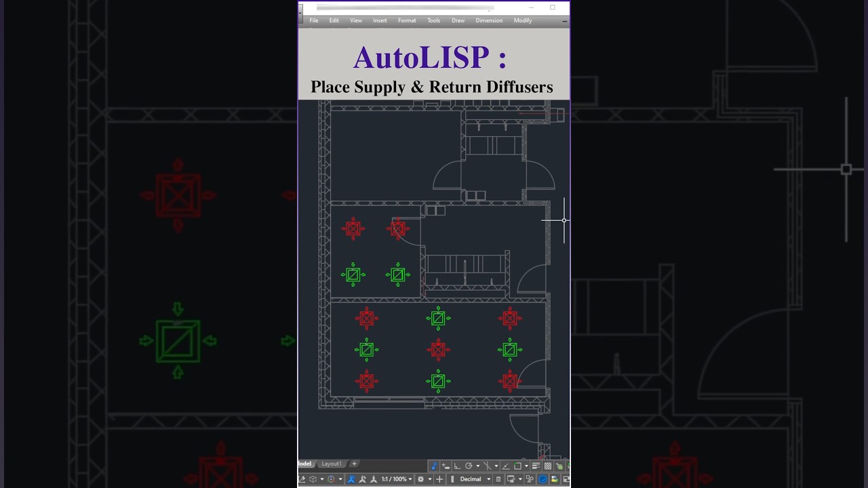Viewport: 868px width, 488px height.
Task: Switch to the Layout1 tab
Action: 332,464
